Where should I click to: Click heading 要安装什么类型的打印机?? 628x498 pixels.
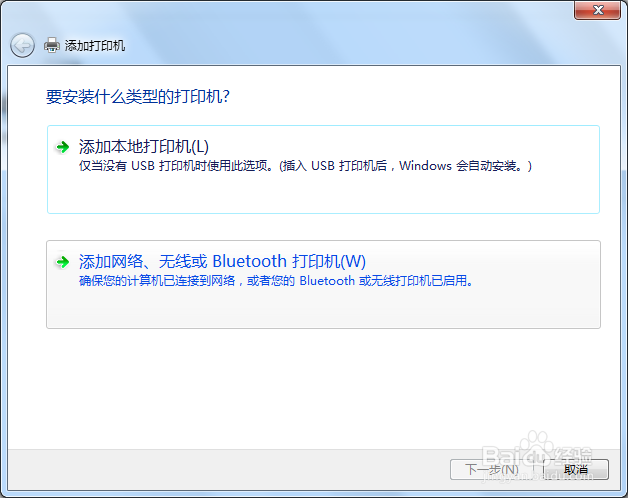[x=138, y=97]
